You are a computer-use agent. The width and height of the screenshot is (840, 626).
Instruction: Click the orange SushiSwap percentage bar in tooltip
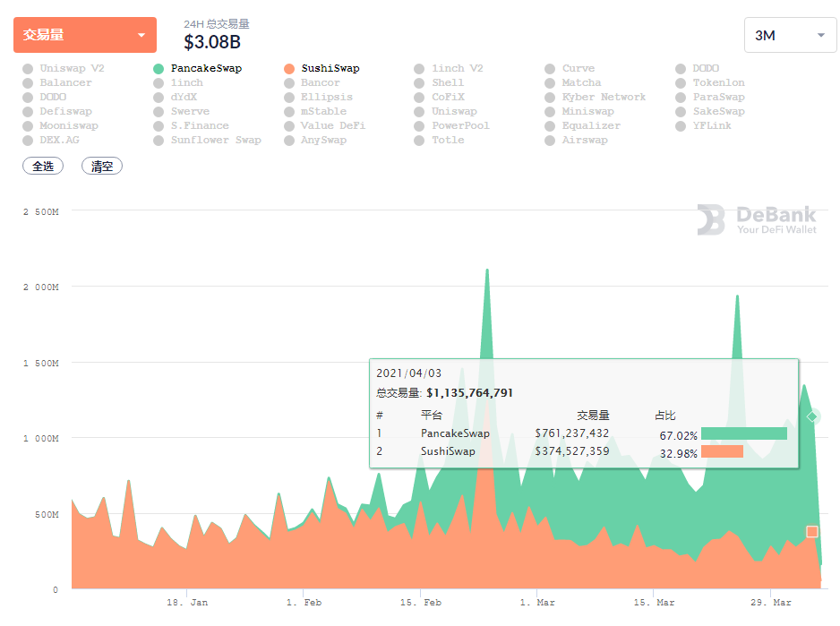tap(722, 451)
